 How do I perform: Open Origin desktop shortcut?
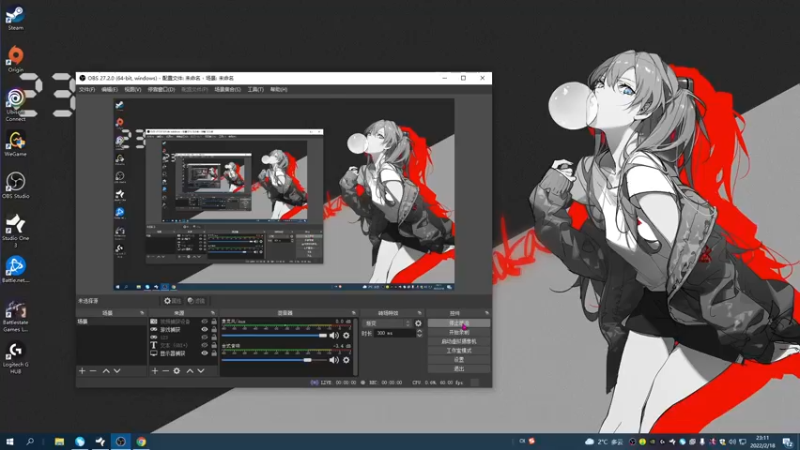[x=15, y=59]
